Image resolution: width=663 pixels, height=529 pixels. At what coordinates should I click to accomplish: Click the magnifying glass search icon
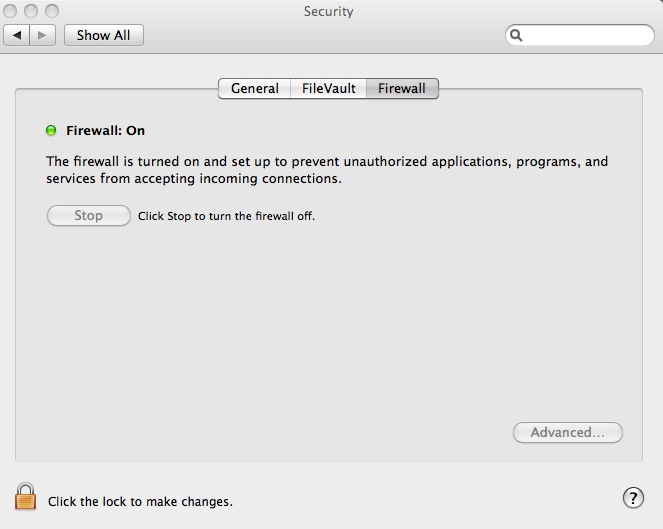tap(516, 35)
